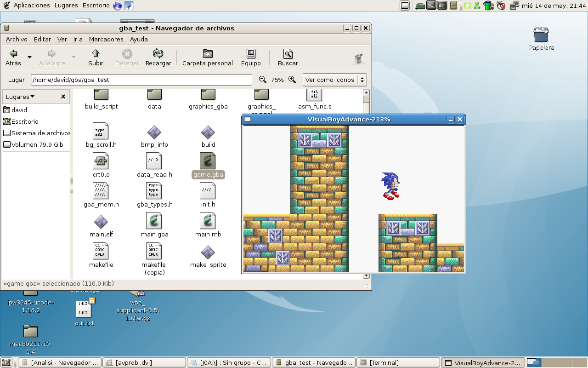Open the 'Ver como iconos' view dropdown

pyautogui.click(x=334, y=80)
